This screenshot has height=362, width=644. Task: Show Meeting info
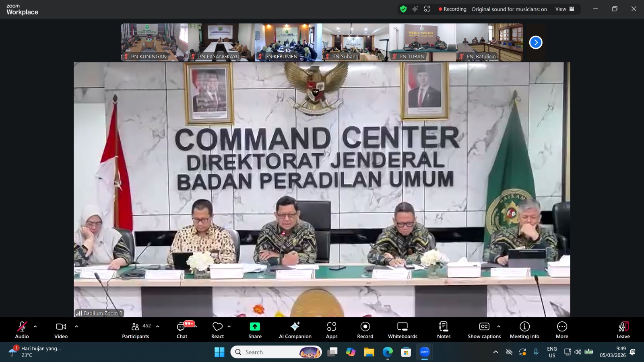(524, 330)
